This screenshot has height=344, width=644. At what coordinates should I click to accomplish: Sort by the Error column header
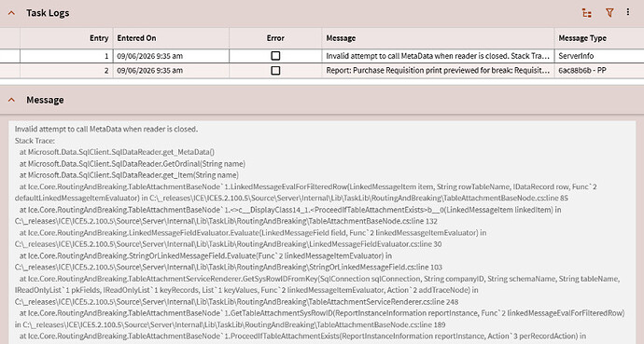coord(275,38)
